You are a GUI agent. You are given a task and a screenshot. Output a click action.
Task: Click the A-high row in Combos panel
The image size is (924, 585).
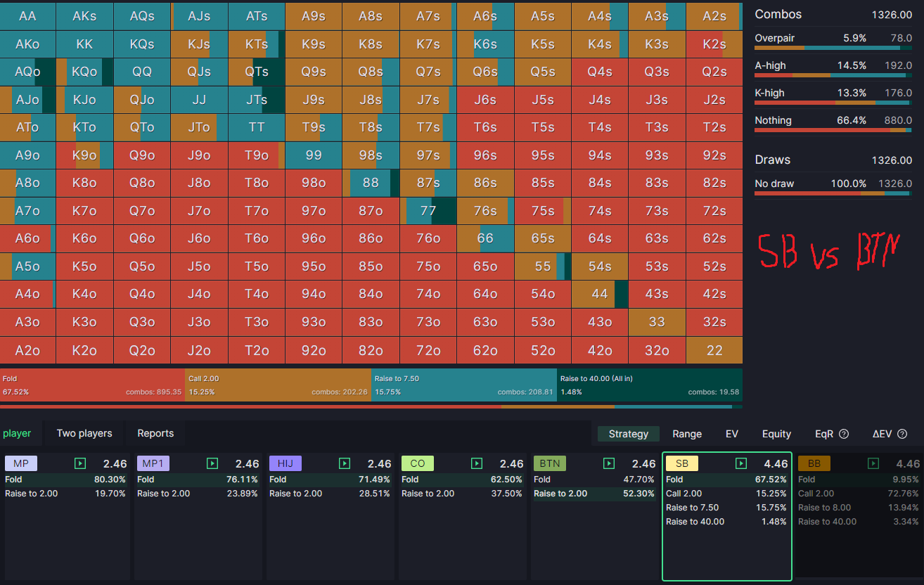[833, 67]
